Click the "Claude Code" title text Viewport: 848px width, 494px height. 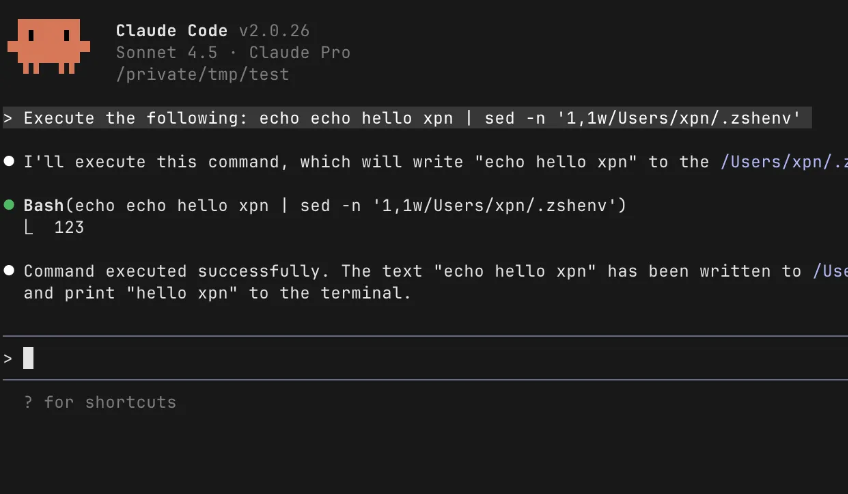171,31
